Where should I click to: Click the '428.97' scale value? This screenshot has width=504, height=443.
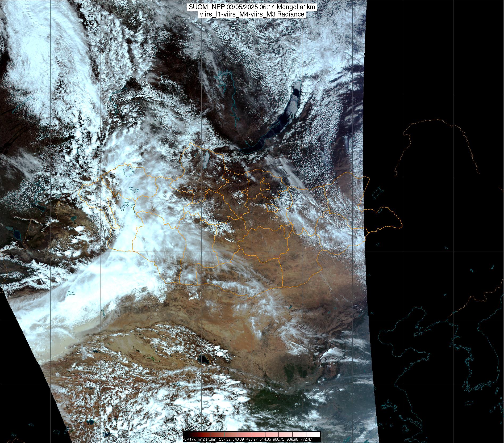252,439
